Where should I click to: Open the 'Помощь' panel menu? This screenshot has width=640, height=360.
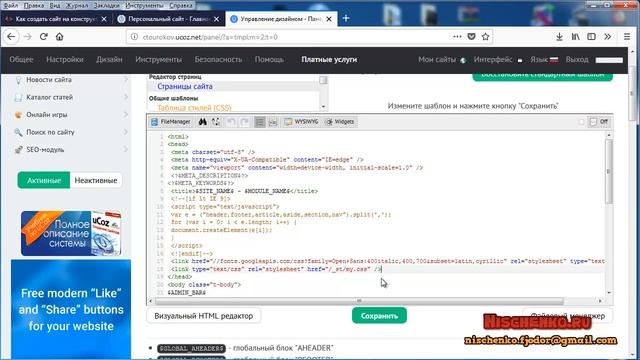(x=269, y=60)
